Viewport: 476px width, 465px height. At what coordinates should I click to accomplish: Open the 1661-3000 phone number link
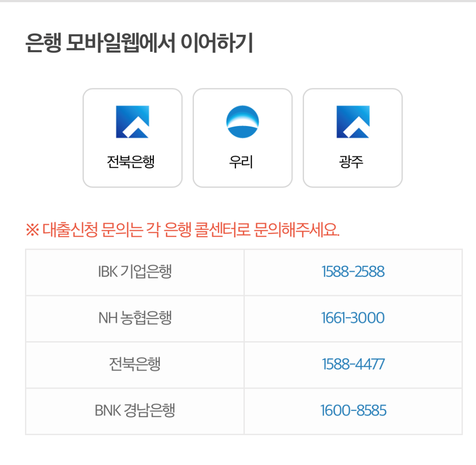tap(353, 318)
